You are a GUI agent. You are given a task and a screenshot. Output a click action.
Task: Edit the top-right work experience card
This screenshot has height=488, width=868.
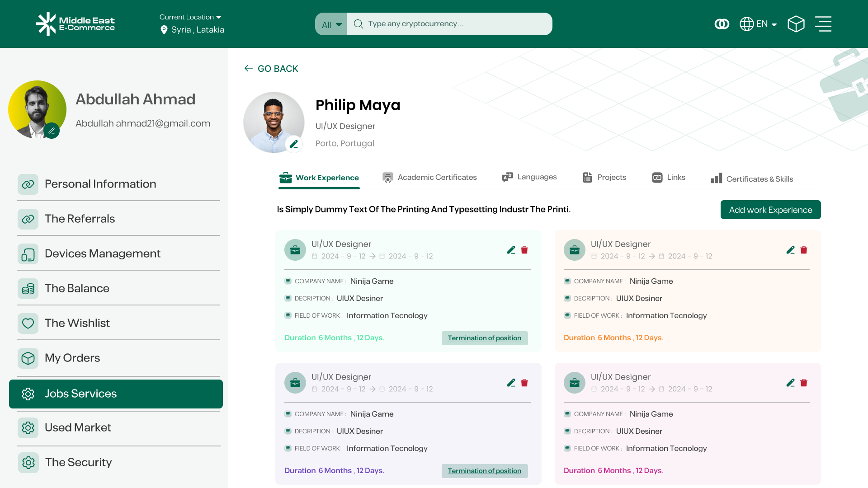790,250
